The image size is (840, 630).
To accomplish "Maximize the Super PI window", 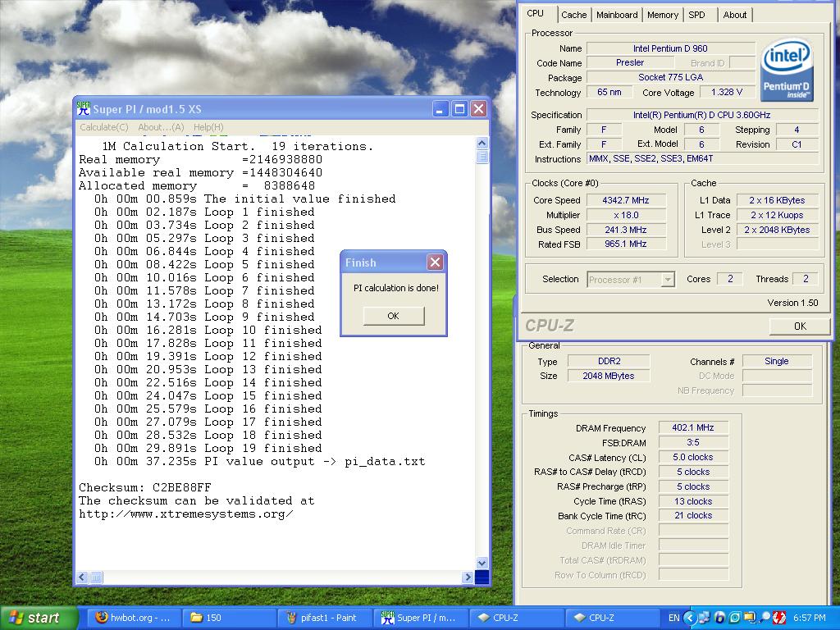I will pos(459,109).
